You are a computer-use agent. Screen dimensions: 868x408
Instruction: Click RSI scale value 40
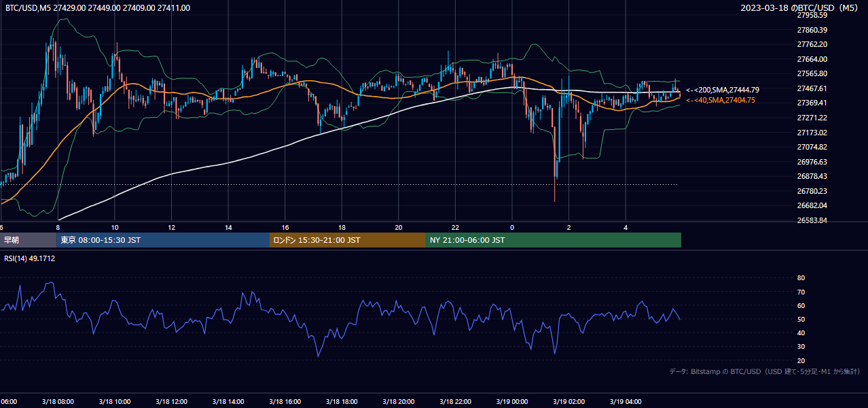pos(801,333)
